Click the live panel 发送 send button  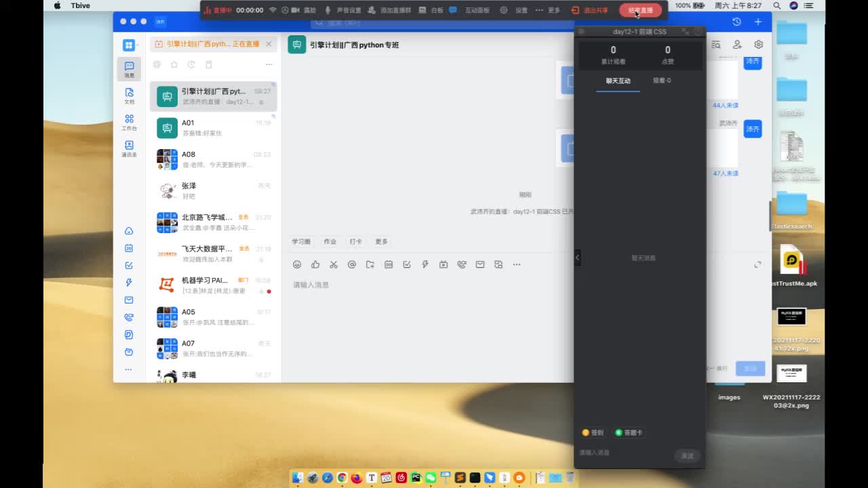click(688, 455)
